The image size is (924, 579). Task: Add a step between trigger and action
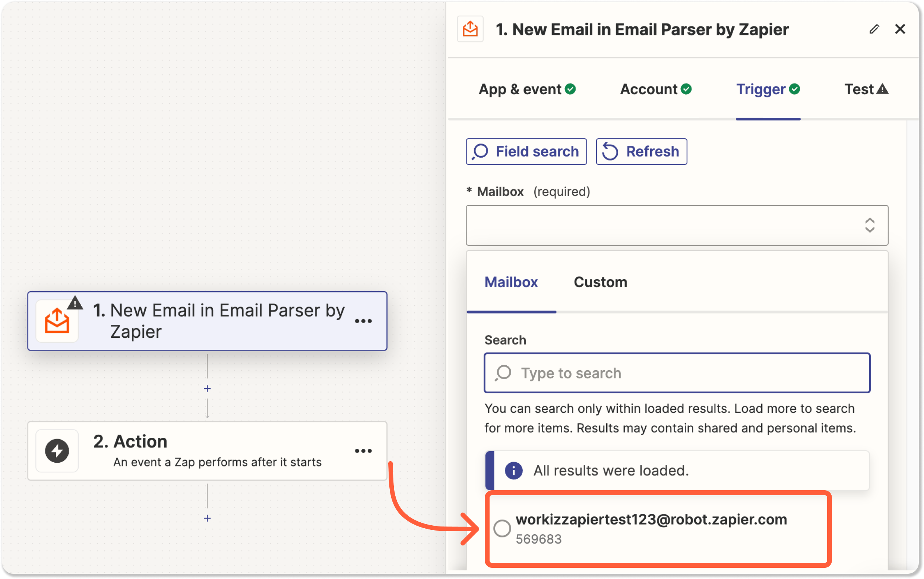(208, 389)
